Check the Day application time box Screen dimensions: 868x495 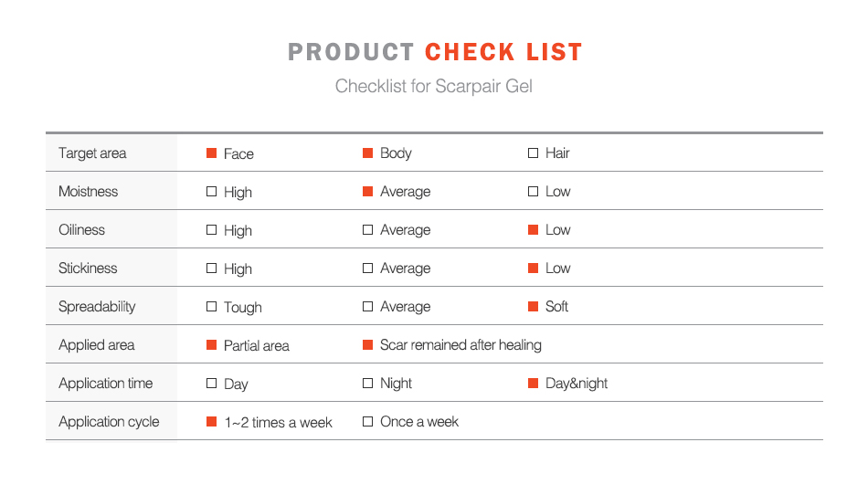click(212, 384)
